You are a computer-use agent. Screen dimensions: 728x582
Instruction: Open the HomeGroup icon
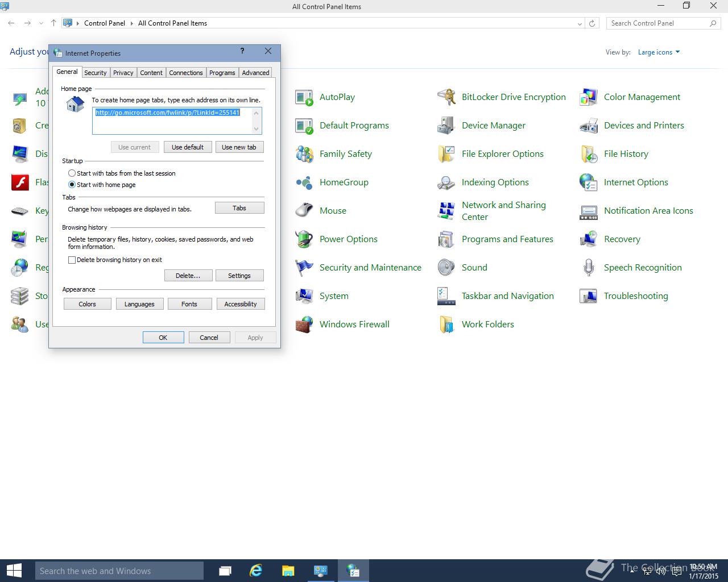click(304, 182)
